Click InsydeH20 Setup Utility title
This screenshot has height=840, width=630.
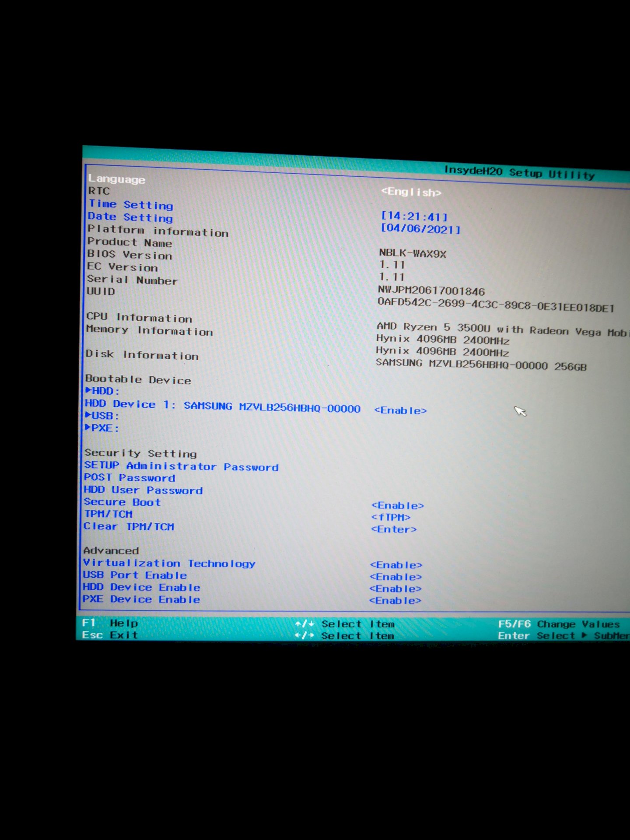(519, 172)
